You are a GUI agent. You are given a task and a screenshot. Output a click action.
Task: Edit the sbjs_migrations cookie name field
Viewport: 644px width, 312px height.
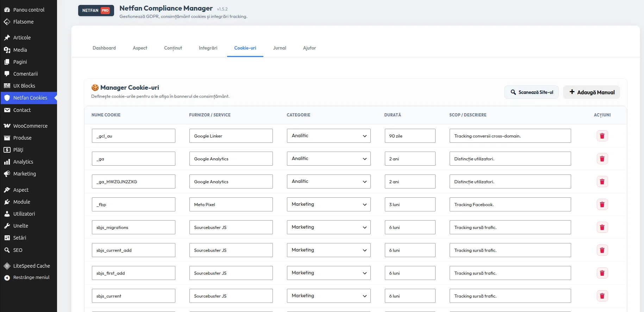point(133,227)
